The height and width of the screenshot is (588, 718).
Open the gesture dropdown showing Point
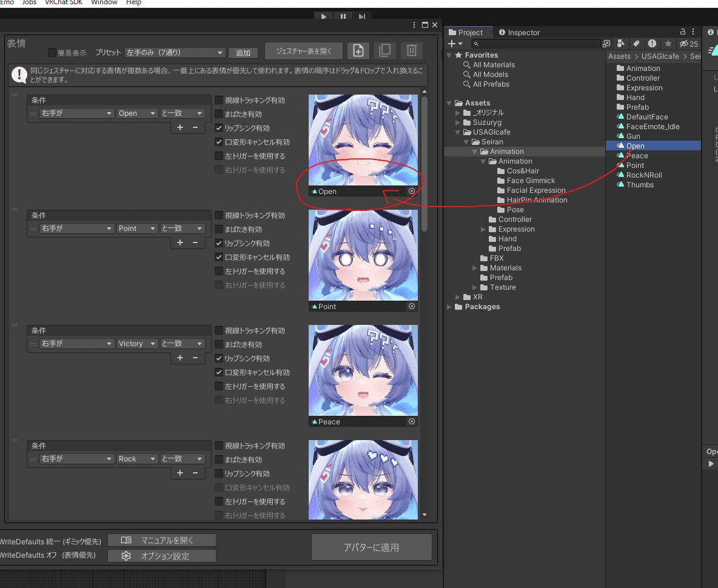[x=137, y=228]
